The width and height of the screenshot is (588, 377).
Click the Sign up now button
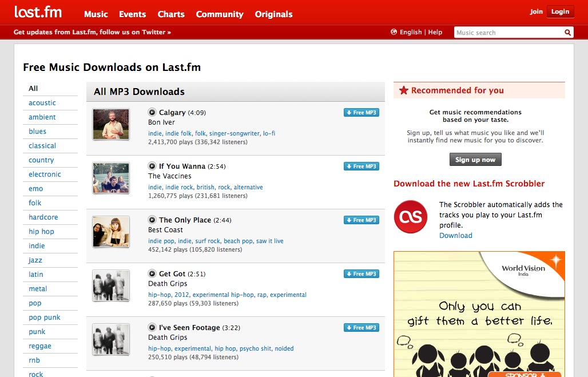click(x=475, y=160)
